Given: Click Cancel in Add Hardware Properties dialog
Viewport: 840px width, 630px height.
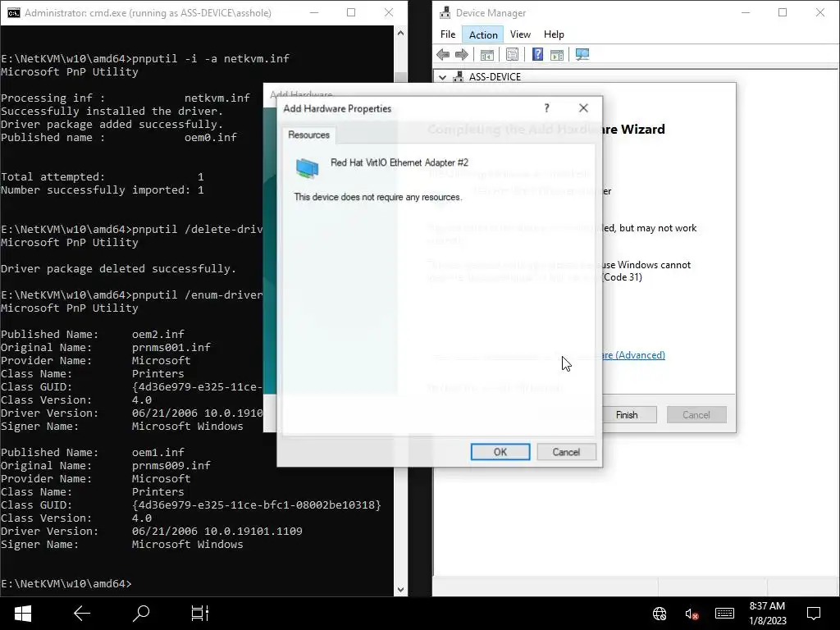Looking at the screenshot, I should 566,452.
